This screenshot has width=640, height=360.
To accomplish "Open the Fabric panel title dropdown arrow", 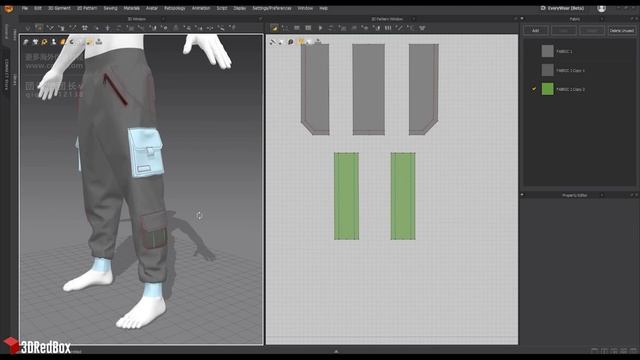I will point(602,19).
